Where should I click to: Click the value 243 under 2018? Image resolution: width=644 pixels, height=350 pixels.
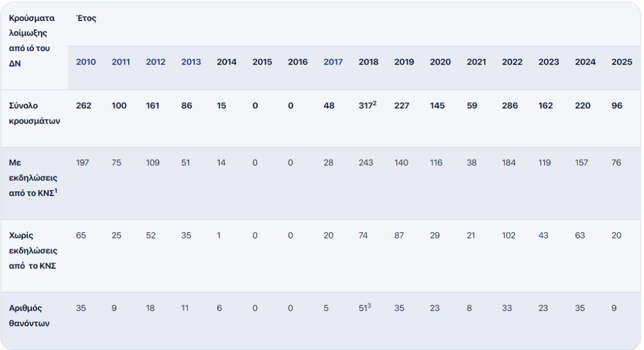click(367, 163)
